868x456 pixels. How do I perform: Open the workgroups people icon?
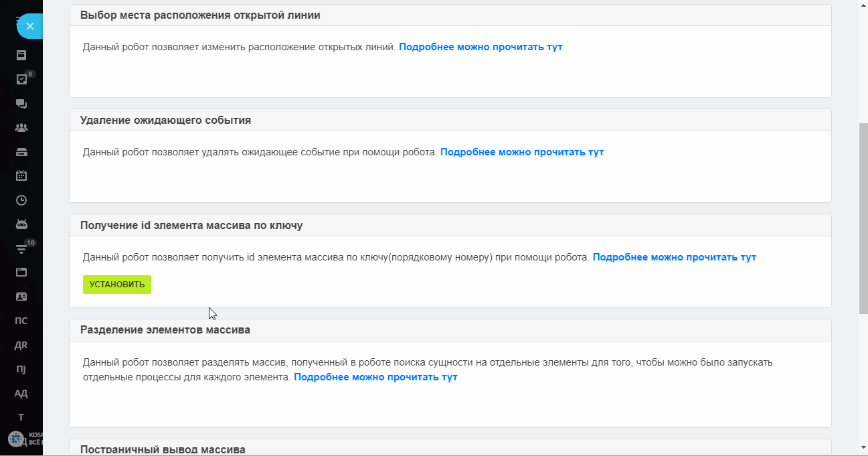point(21,127)
